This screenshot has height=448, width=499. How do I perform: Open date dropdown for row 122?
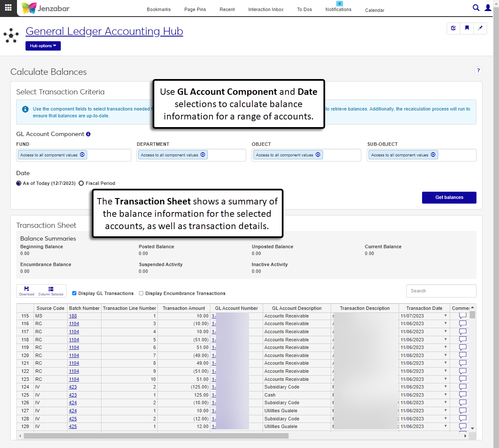point(445,371)
